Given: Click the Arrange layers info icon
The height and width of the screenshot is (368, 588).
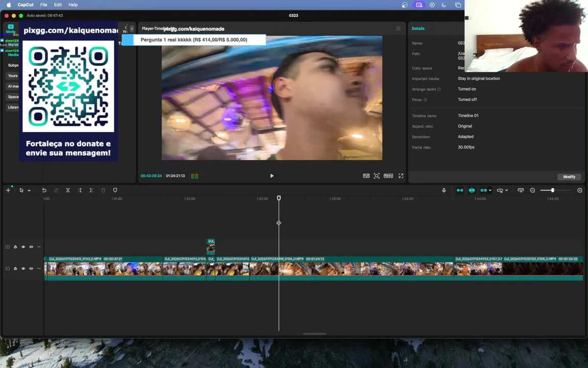Looking at the screenshot, I should [x=439, y=89].
